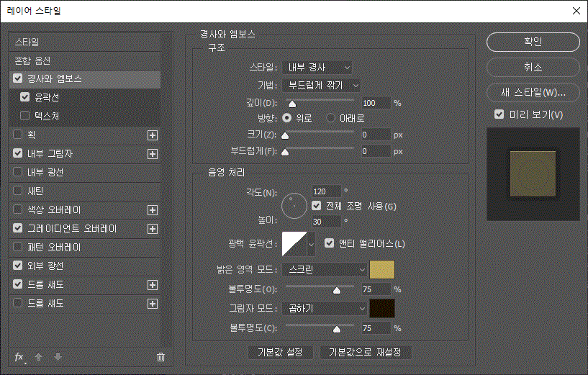588x375 pixels.
Task: Click the highlight 불투명도(O) slider handle
Action: 337,291
